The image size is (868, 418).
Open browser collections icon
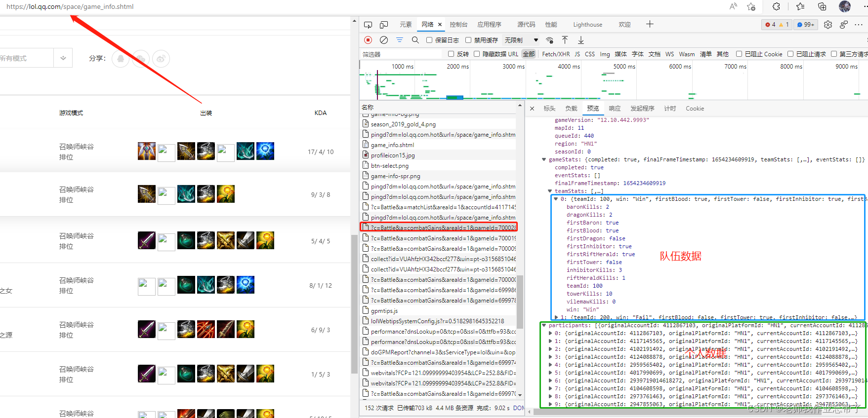[822, 6]
